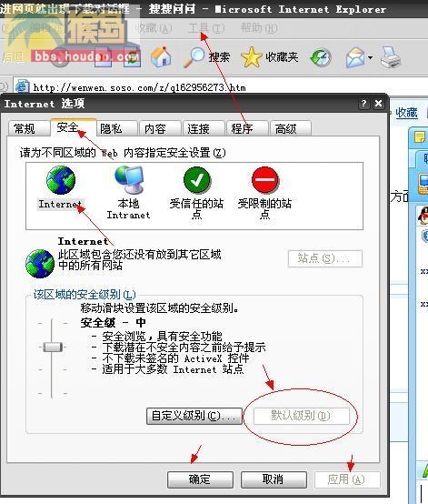The width and height of the screenshot is (428, 504).
Task: Click the security level slider thumb
Action: [x=53, y=347]
